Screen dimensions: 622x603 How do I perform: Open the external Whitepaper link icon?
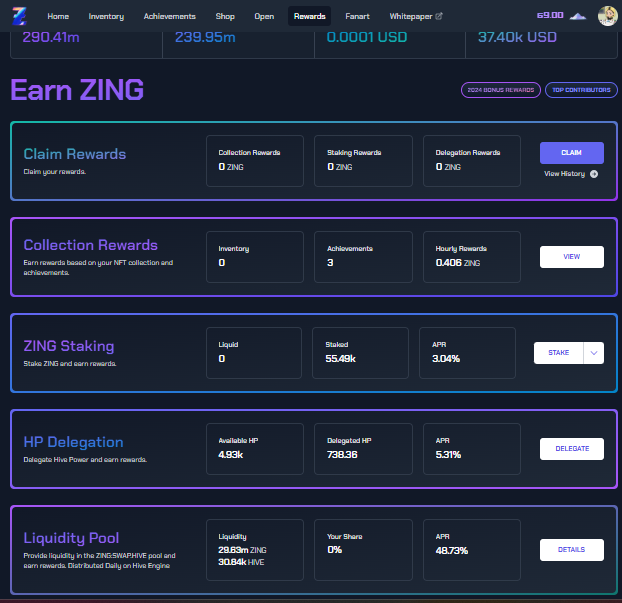(x=439, y=16)
